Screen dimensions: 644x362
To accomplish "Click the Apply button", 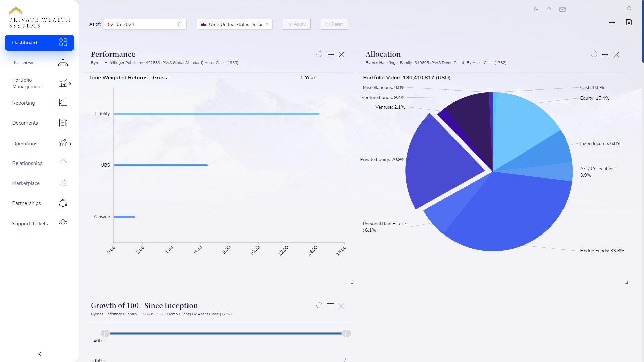I will [297, 24].
